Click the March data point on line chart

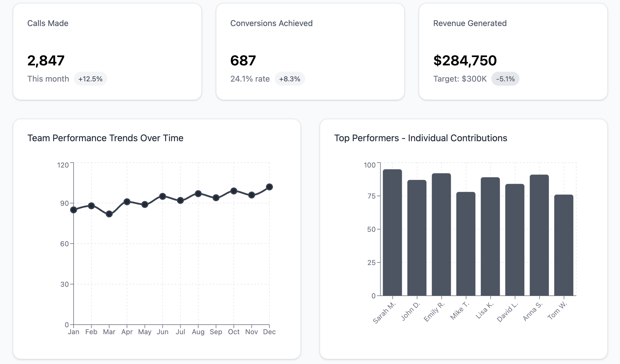(109, 214)
